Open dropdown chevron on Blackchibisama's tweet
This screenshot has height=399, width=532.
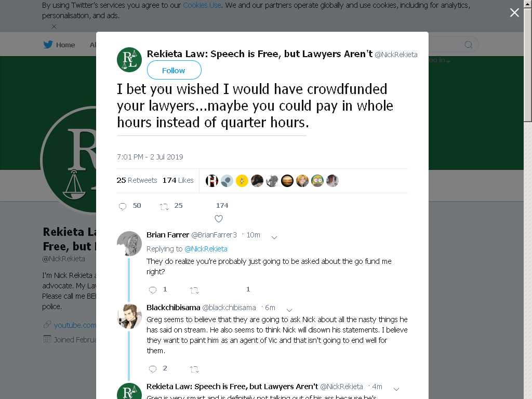point(289,310)
